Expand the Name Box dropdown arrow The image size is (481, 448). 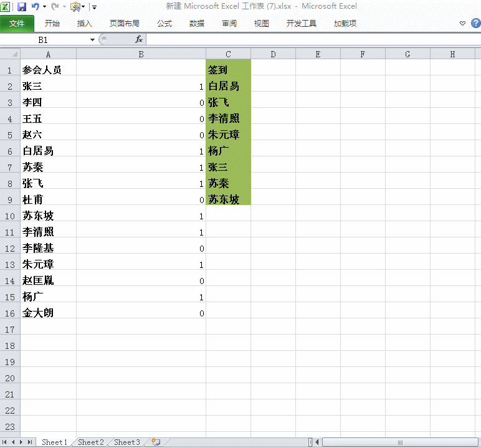(x=92, y=40)
